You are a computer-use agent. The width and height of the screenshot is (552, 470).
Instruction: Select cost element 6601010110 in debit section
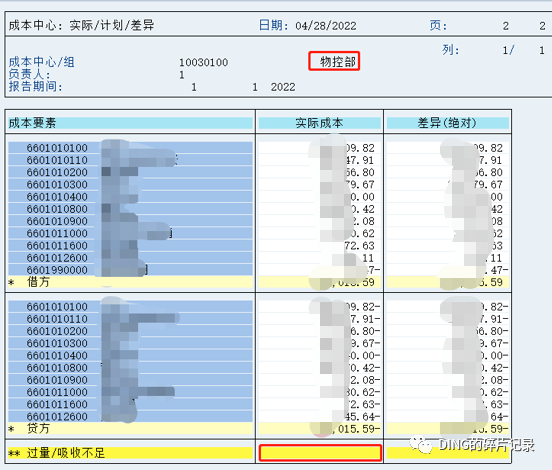pyautogui.click(x=57, y=160)
